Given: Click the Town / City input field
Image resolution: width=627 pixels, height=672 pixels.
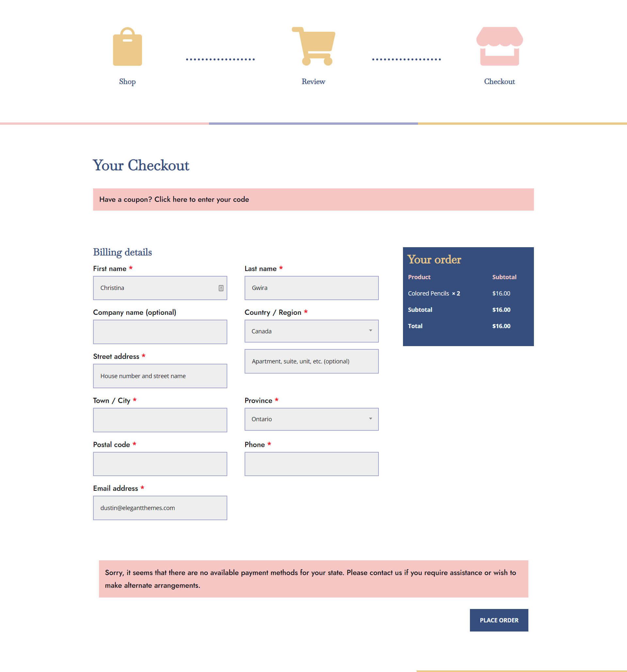Looking at the screenshot, I should click(160, 419).
